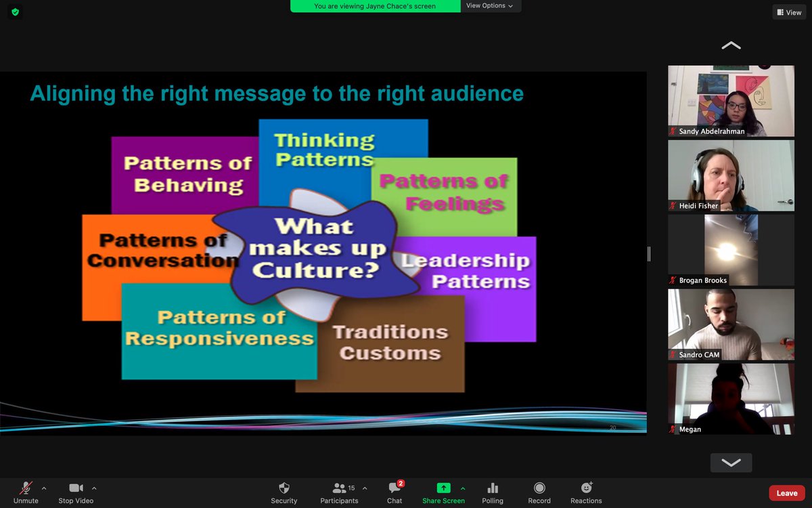The width and height of the screenshot is (812, 508).
Task: Select Sandy Abdelrahman's video thumbnail
Action: (x=731, y=101)
